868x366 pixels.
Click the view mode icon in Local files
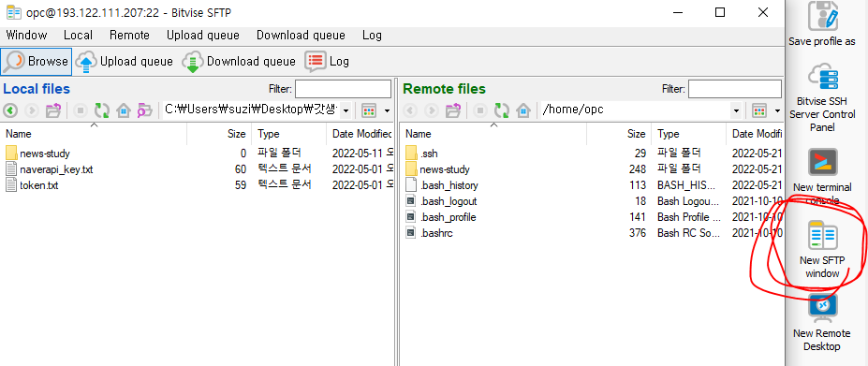pos(369,110)
